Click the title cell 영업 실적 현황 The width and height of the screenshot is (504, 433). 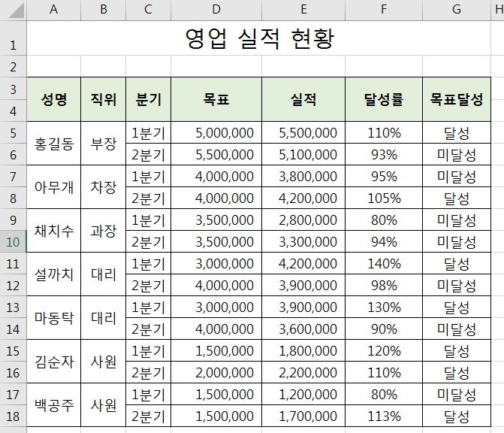[x=258, y=38]
